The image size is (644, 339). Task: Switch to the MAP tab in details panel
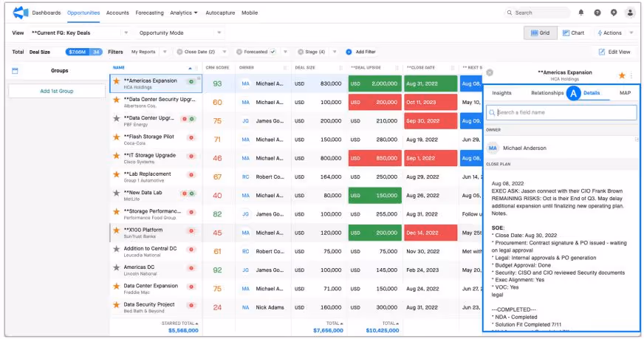coord(625,93)
